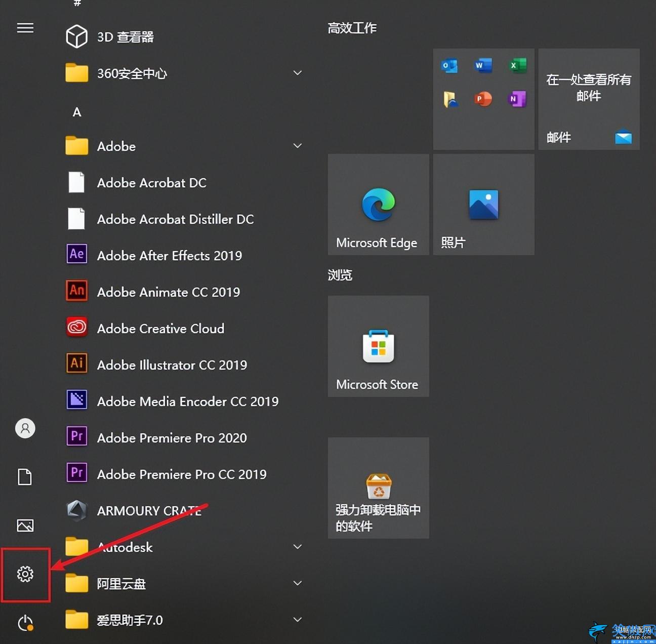Screen dimensions: 656x644
Task: Expand the 阿里云盘 folder chevron
Action: point(298,583)
